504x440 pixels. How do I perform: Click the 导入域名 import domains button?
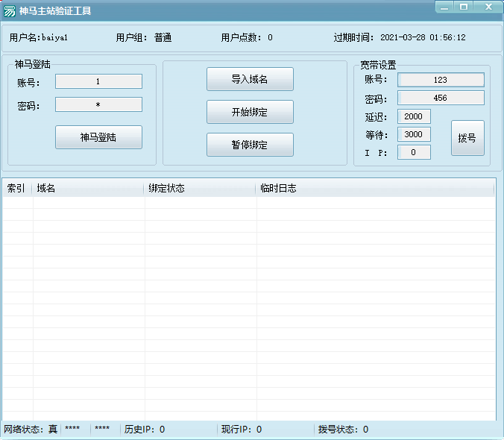tap(250, 79)
